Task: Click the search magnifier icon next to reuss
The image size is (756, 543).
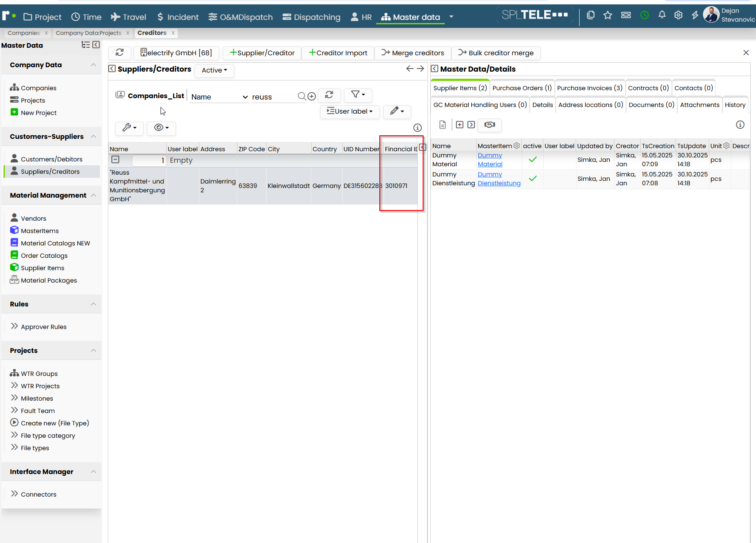Action: coord(302,96)
